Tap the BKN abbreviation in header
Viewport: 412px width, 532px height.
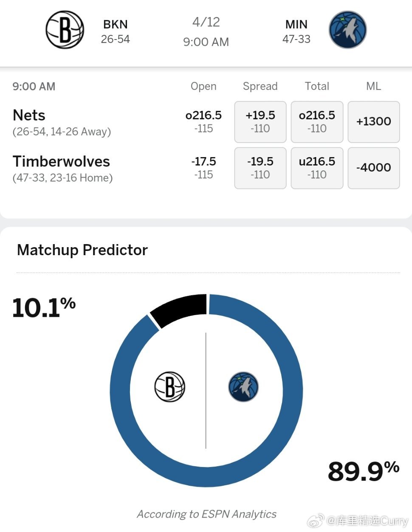point(116,24)
